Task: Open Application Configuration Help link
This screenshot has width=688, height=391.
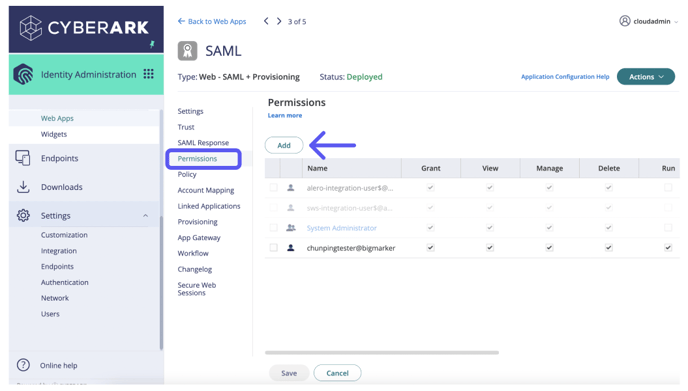Action: [565, 76]
